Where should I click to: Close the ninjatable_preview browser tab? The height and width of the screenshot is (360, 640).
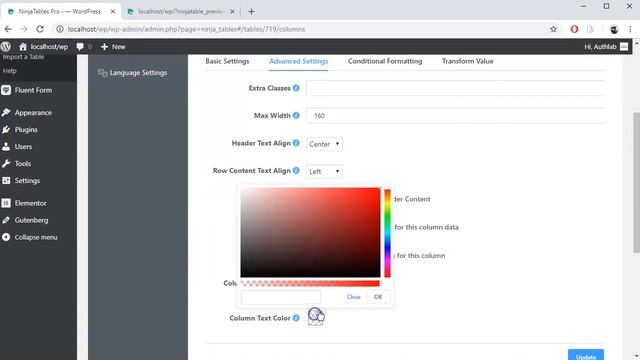232,11
